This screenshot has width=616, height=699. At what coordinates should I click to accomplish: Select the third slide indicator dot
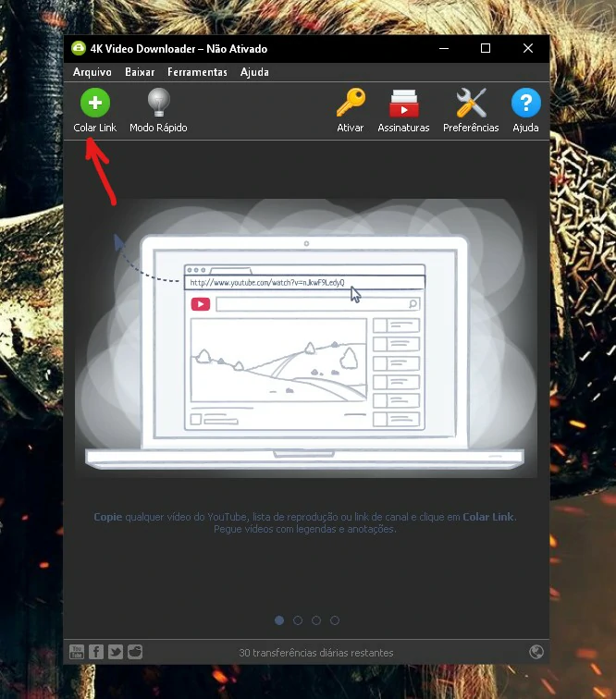[x=316, y=620]
